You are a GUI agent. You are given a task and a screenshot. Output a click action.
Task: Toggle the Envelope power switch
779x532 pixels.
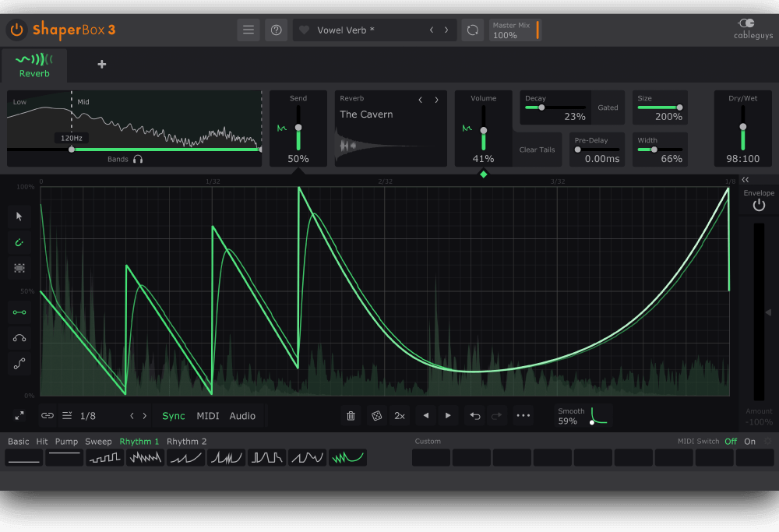pos(759,205)
